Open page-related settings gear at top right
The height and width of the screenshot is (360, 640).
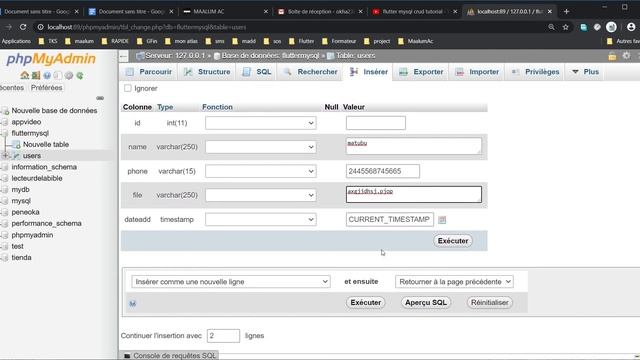point(626,56)
